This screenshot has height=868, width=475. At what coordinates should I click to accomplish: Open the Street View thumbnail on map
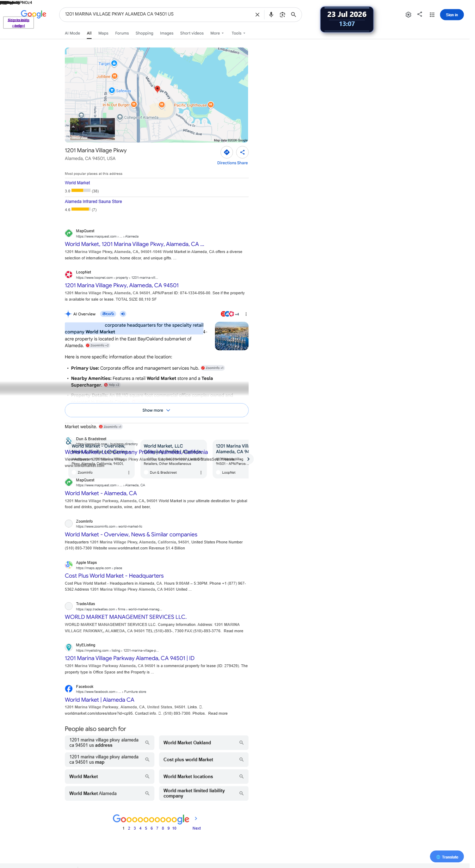point(92,129)
